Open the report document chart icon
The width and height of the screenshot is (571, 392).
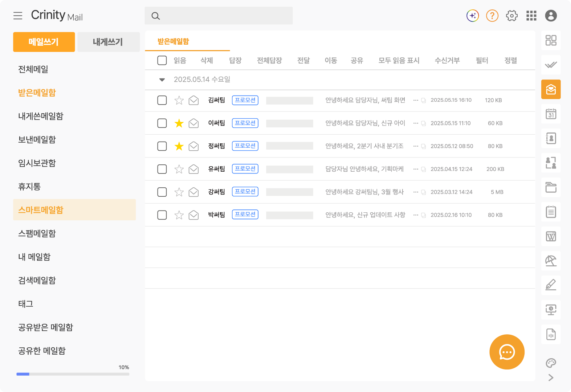click(551, 334)
